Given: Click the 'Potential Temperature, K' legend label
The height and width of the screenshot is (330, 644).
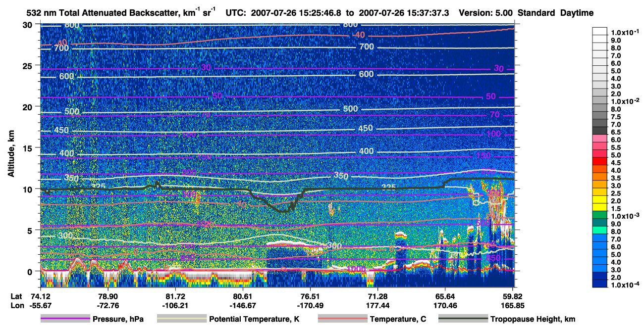Looking at the screenshot, I should tap(254, 320).
